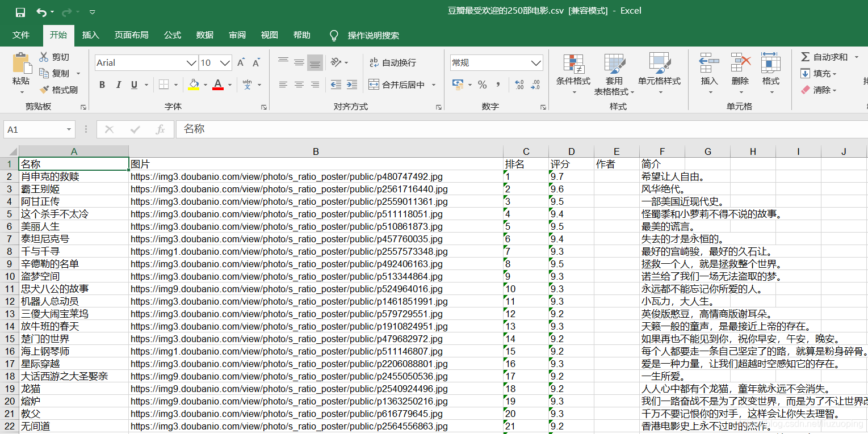
Task: Click the font color A icon
Action: point(218,85)
